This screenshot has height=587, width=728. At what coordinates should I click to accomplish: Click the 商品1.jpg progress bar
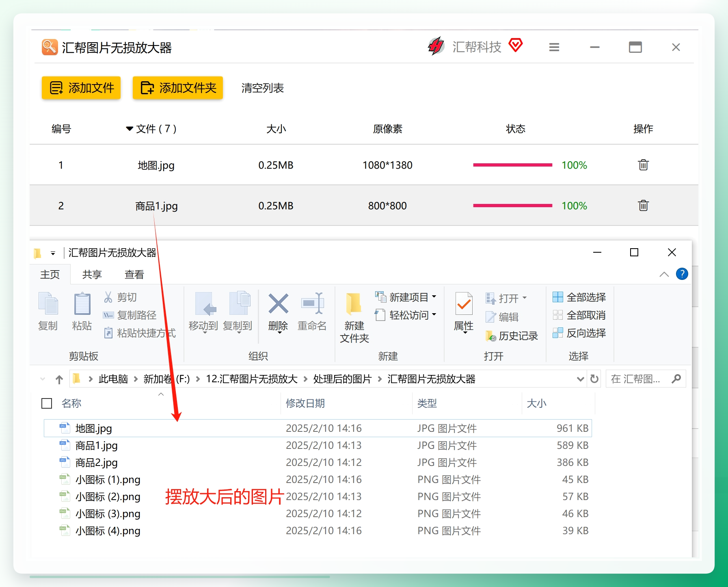(512, 206)
